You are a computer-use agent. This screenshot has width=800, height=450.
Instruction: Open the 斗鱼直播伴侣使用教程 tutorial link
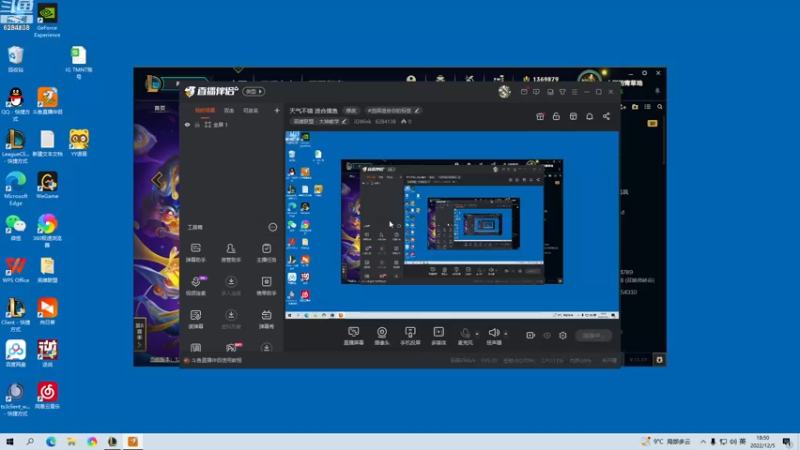click(x=216, y=360)
